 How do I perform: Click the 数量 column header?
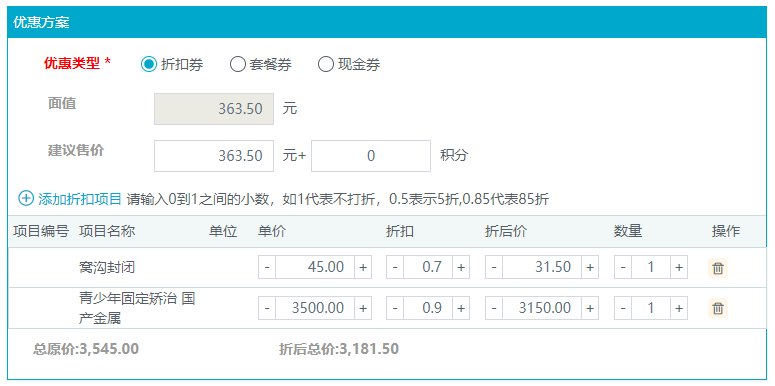[628, 231]
